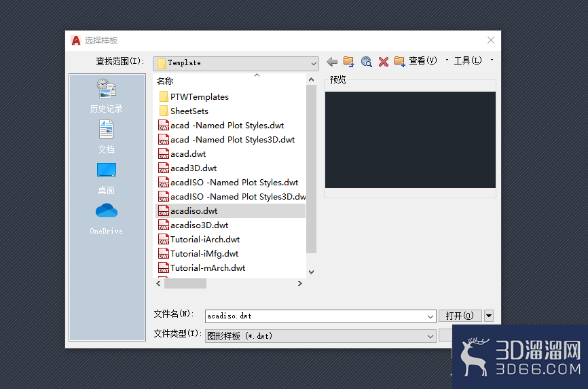Screen dimensions: 588x389
Task: Click the Open (打开) button
Action: (x=460, y=316)
